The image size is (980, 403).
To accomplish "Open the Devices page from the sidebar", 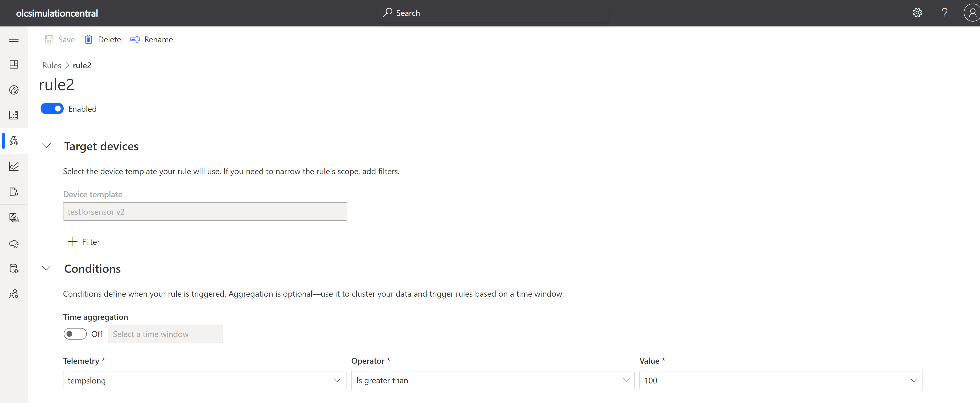I will (x=14, y=90).
